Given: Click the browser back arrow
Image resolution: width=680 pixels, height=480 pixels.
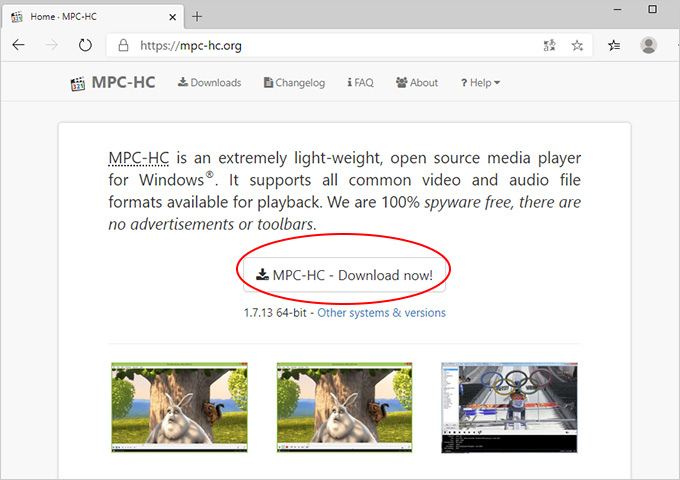Looking at the screenshot, I should (18, 45).
